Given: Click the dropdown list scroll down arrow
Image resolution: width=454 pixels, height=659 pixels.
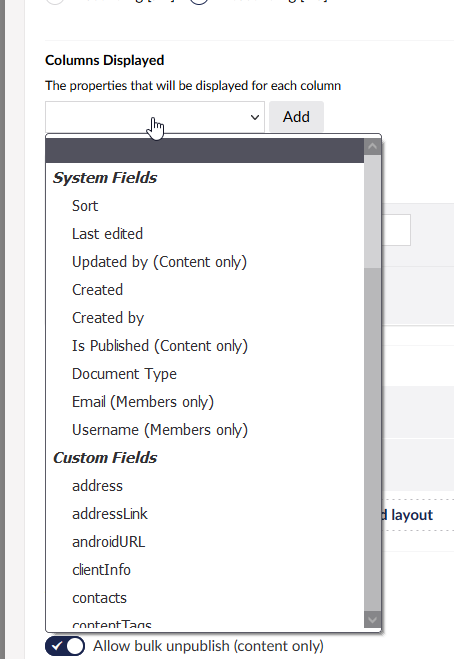Looking at the screenshot, I should [372, 619].
